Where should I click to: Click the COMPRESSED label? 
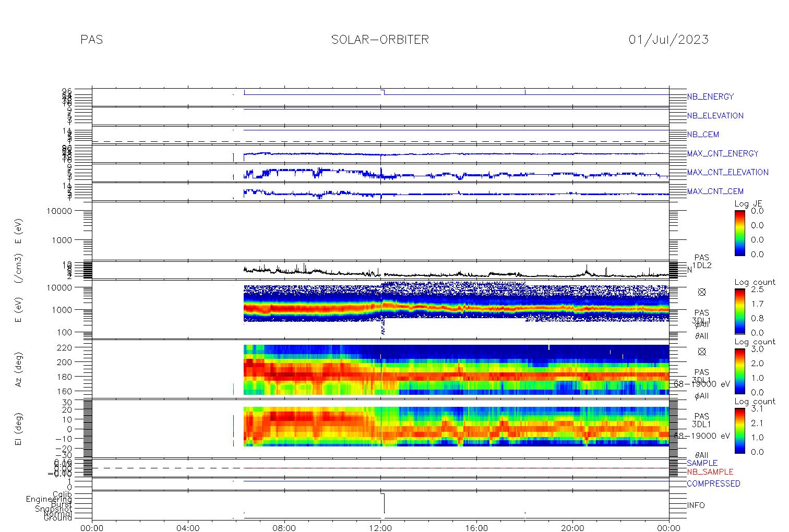click(x=713, y=483)
